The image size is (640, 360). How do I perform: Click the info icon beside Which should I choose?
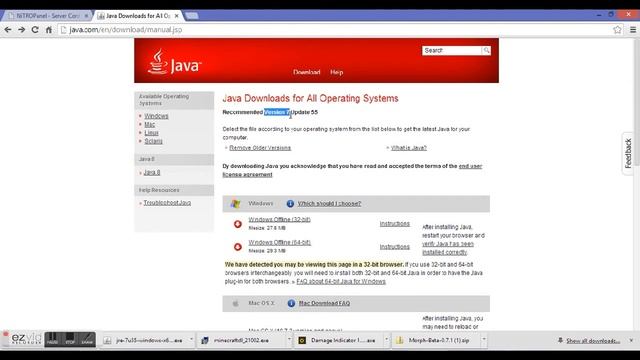coord(290,204)
